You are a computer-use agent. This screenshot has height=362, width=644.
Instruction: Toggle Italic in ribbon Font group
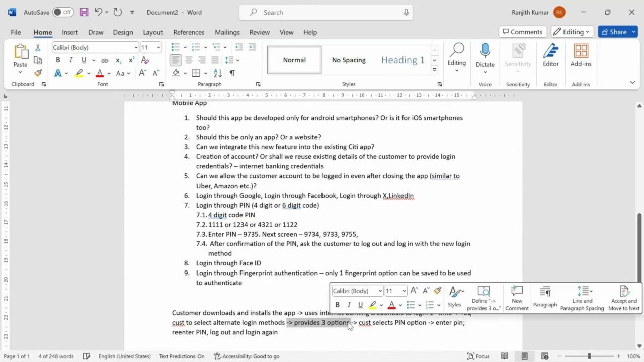click(x=71, y=60)
